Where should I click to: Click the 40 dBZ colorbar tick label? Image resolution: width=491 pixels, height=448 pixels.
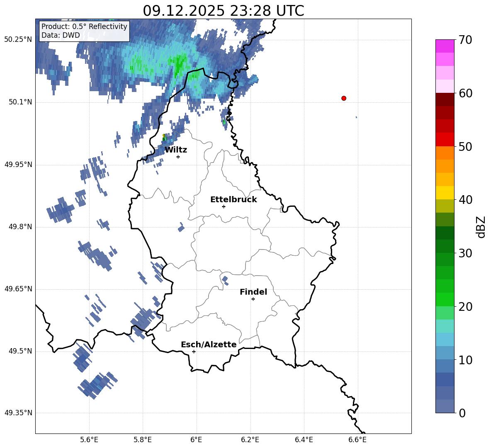point(465,200)
